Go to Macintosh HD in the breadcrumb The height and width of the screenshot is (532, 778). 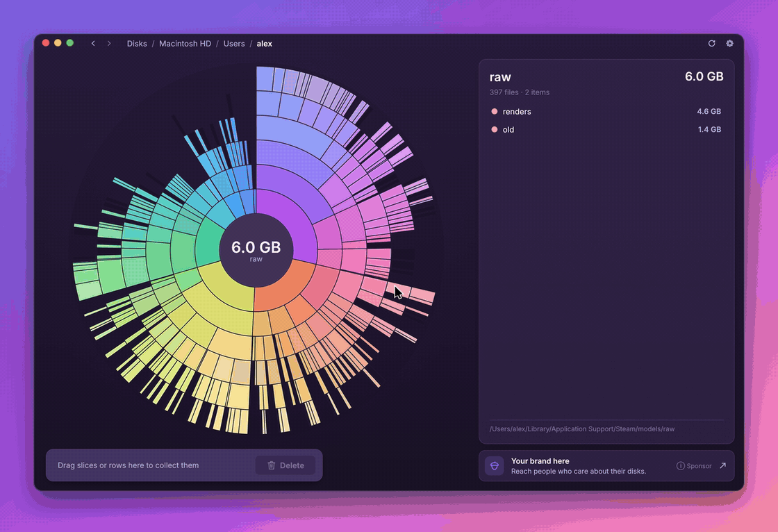click(x=185, y=44)
